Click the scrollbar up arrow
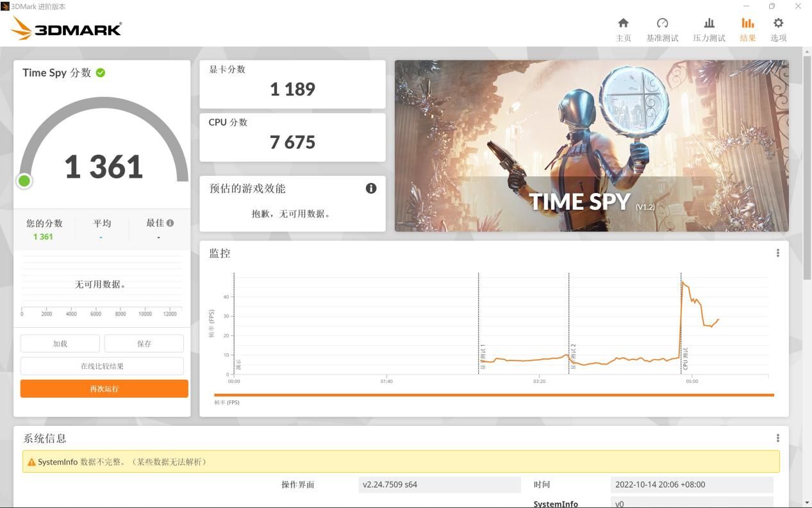This screenshot has width=812, height=508. 808,51
